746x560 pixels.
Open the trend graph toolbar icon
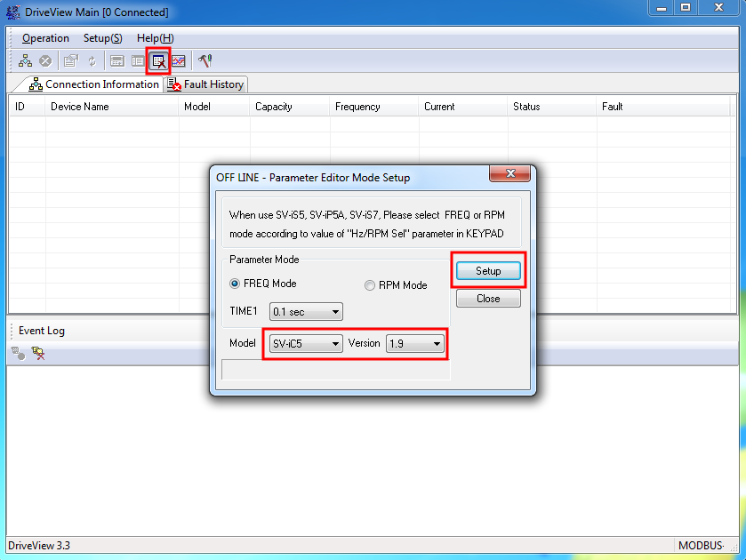179,61
